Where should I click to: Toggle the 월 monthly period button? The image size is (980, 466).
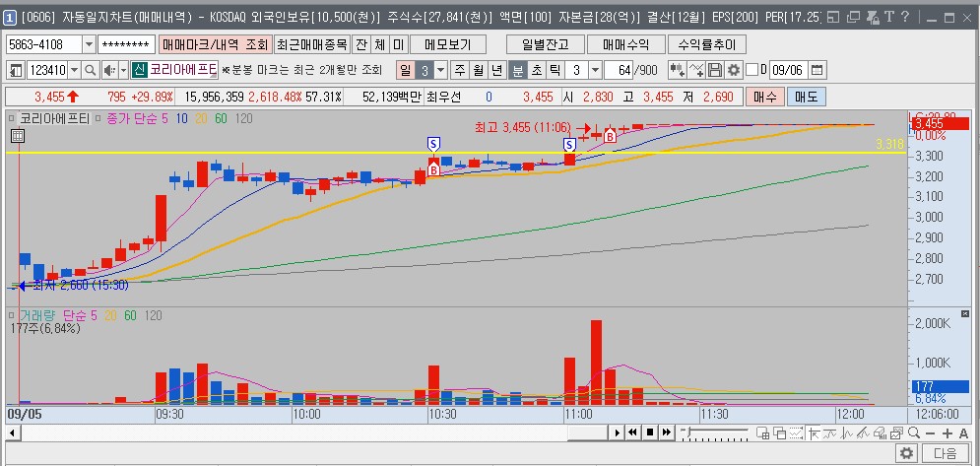point(478,70)
